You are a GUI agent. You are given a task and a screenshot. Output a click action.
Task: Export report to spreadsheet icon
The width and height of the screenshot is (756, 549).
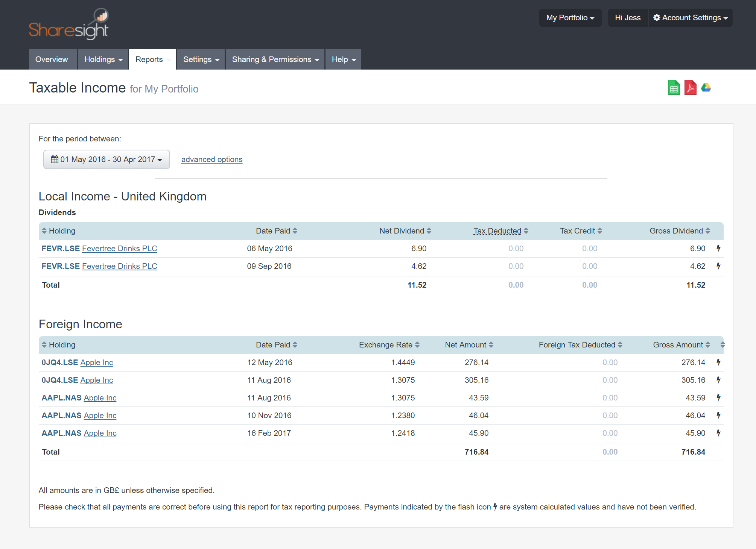(674, 88)
